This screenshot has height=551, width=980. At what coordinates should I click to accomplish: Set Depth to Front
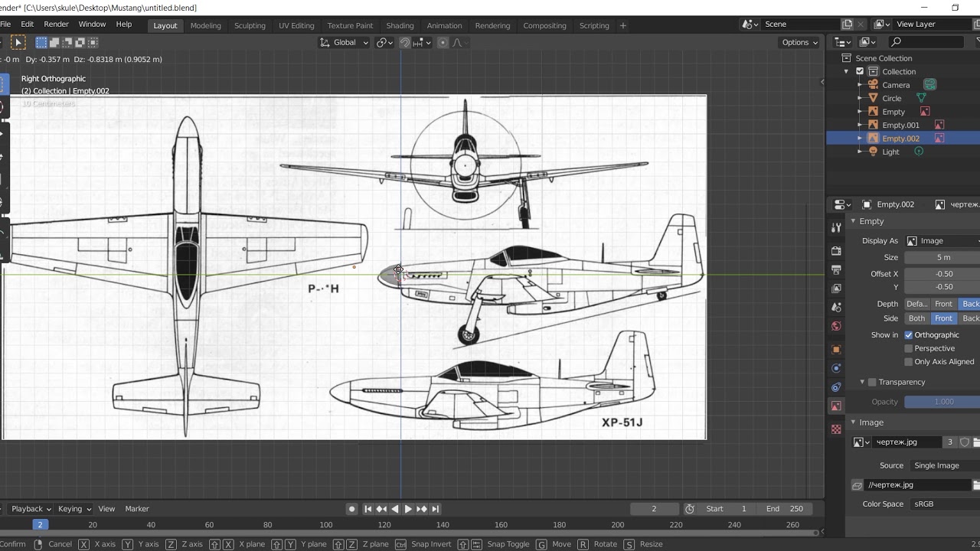click(x=944, y=304)
